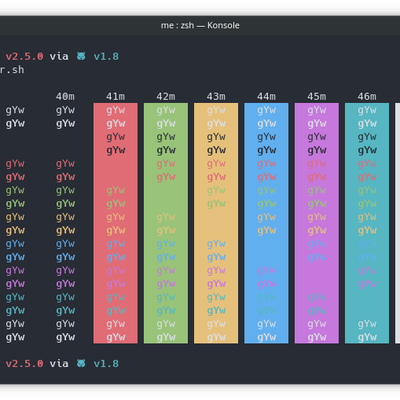This screenshot has height=400, width=400.
Task: Select the cyan 'v1.8' in the bottom prompt
Action: click(x=106, y=363)
